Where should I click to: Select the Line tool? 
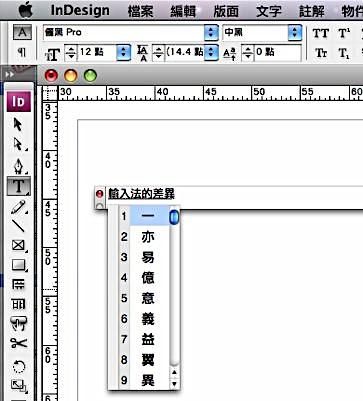19,226
